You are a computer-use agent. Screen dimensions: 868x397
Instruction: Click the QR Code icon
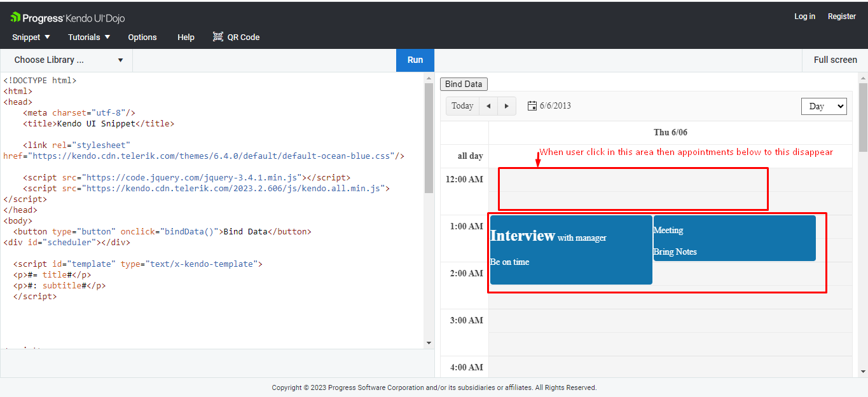(x=218, y=37)
